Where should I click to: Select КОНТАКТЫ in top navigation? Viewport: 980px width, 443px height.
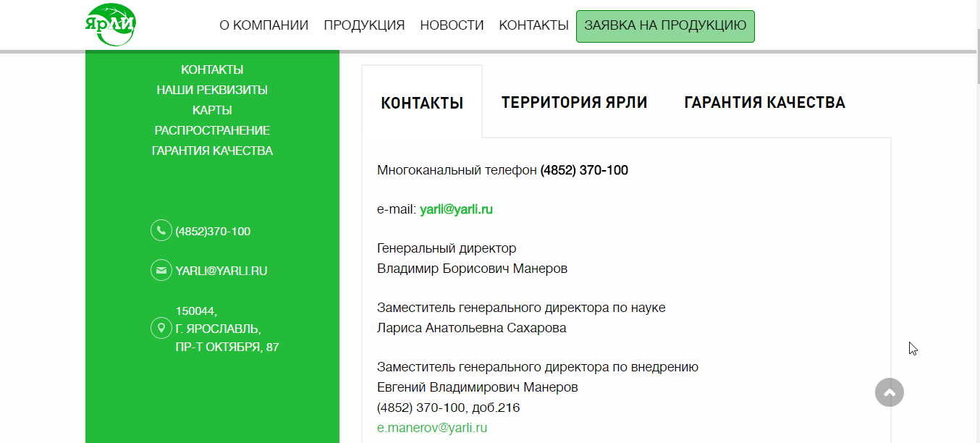click(533, 25)
